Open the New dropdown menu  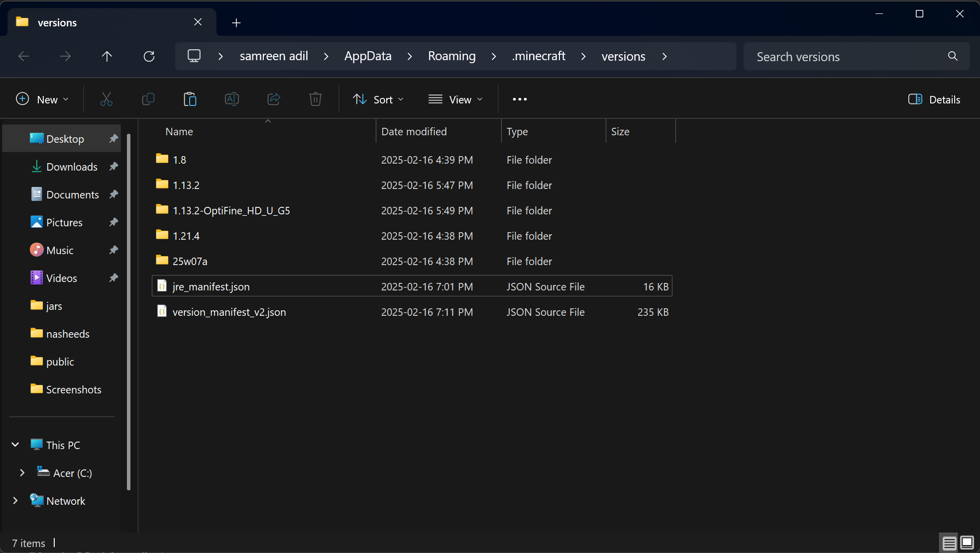(x=42, y=99)
